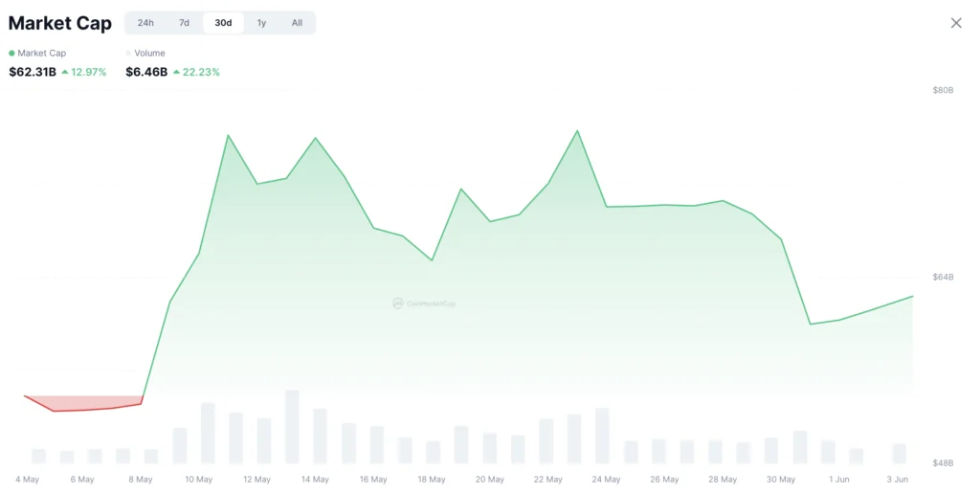Click the $62.31B market cap value
The image size is (980, 494).
click(x=33, y=72)
